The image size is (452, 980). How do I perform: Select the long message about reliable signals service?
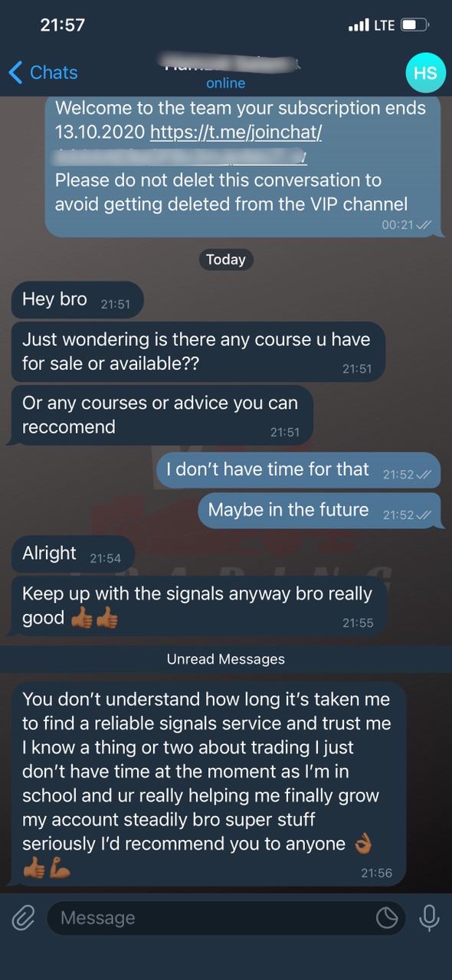pyautogui.click(x=208, y=783)
